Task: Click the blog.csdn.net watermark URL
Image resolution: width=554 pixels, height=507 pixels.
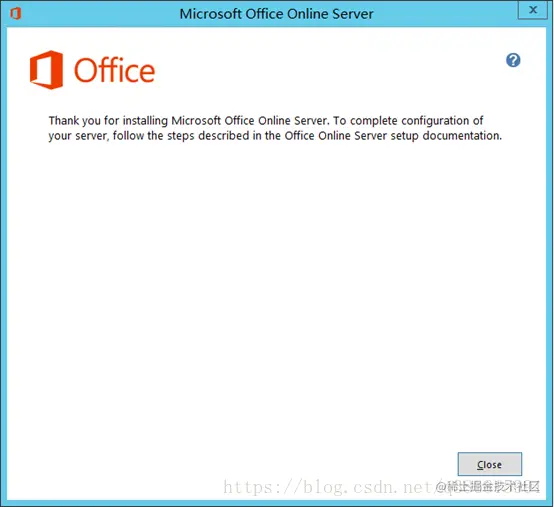Action: pos(329,488)
